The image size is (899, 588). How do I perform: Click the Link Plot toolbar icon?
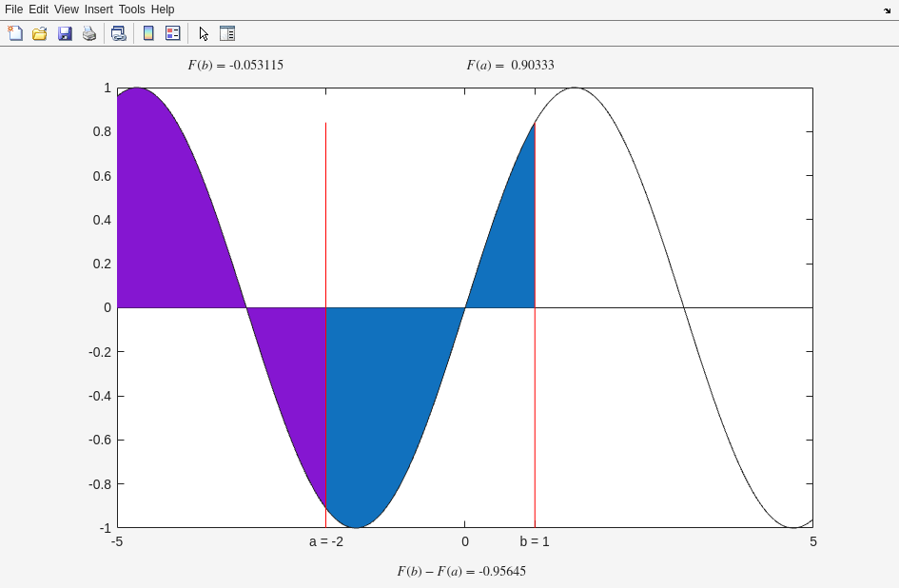tap(118, 33)
